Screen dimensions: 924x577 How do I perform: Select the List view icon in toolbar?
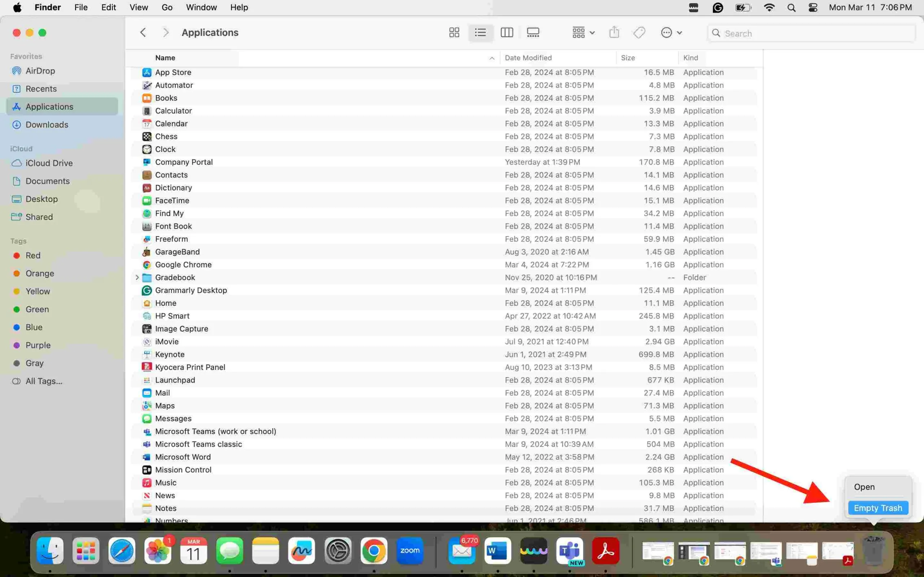480,32
